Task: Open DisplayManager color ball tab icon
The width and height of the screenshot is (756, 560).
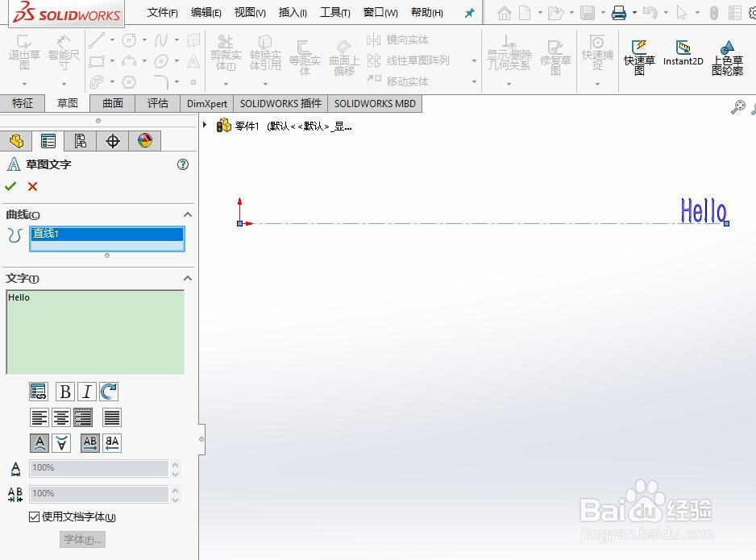Action: pos(144,141)
